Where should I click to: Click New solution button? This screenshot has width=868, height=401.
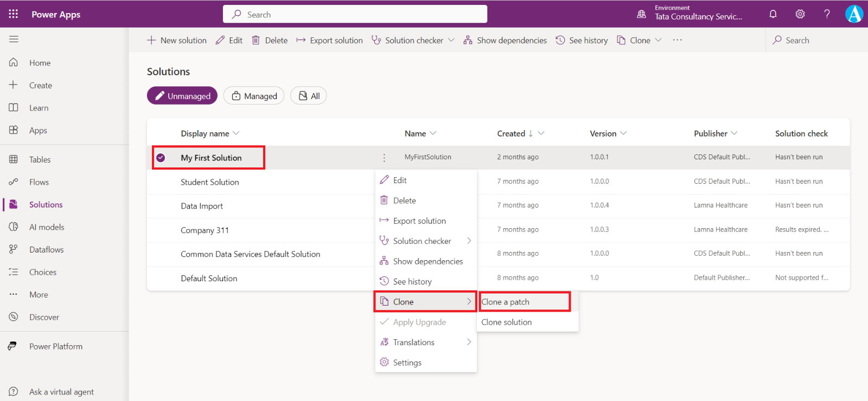[x=177, y=40]
